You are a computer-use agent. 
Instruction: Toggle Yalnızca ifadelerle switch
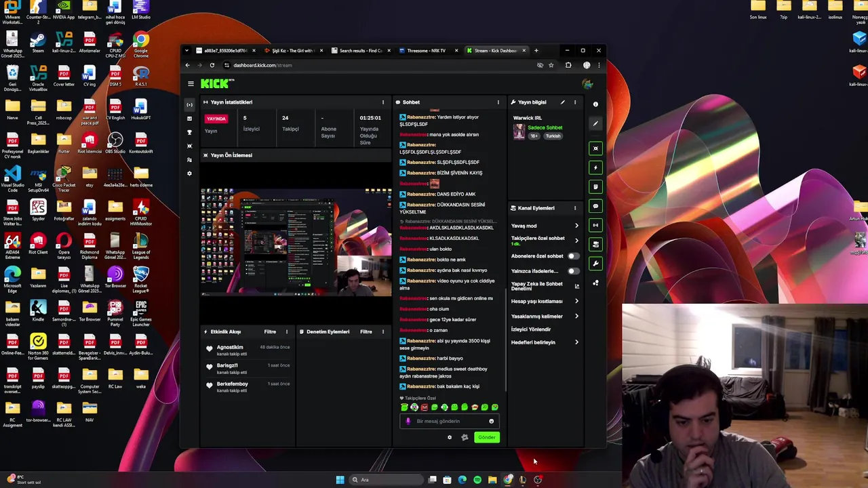click(x=573, y=271)
